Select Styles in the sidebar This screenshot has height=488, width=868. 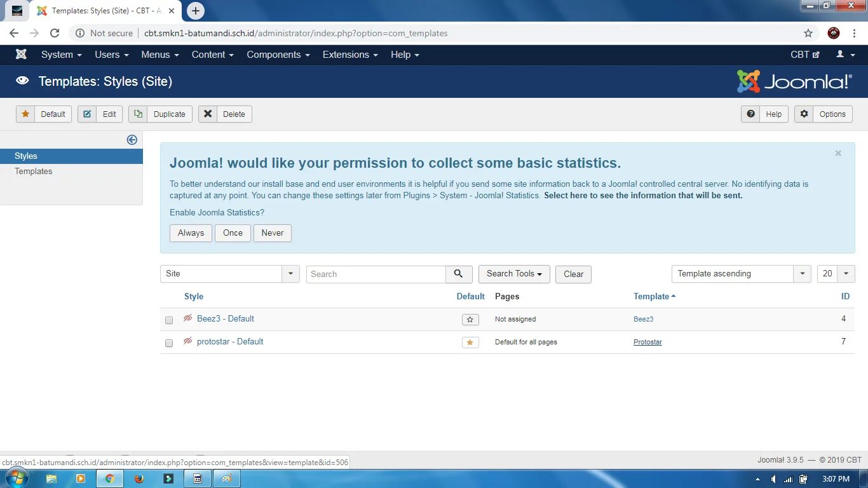point(71,156)
